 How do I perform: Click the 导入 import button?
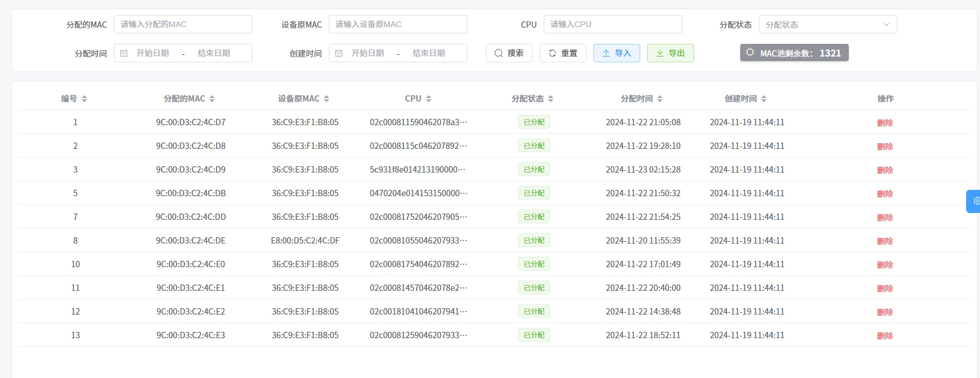tap(617, 53)
